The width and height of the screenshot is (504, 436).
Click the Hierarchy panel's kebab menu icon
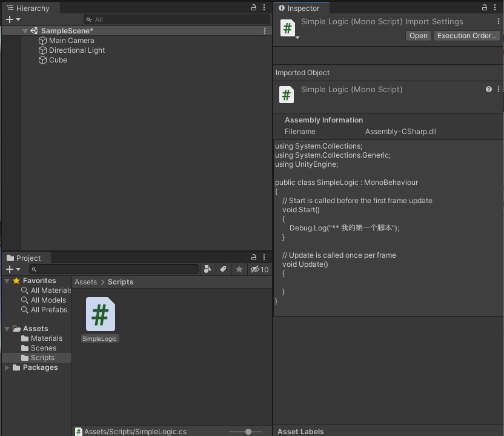coord(264,7)
